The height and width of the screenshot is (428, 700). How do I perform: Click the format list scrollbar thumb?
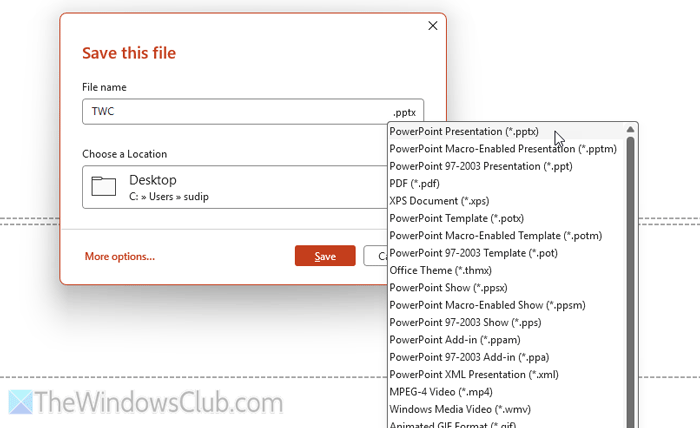(x=630, y=282)
